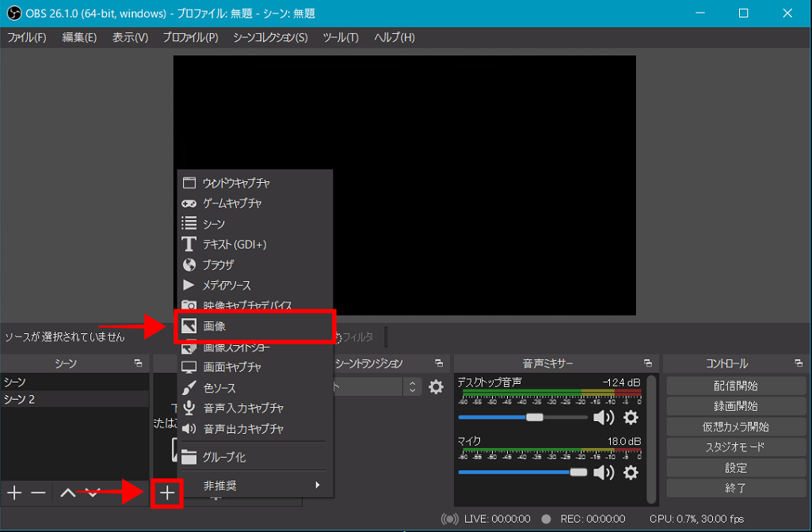Adjust デスクトップ音声 volume slider
Image resolution: width=812 pixels, height=532 pixels.
523,417
